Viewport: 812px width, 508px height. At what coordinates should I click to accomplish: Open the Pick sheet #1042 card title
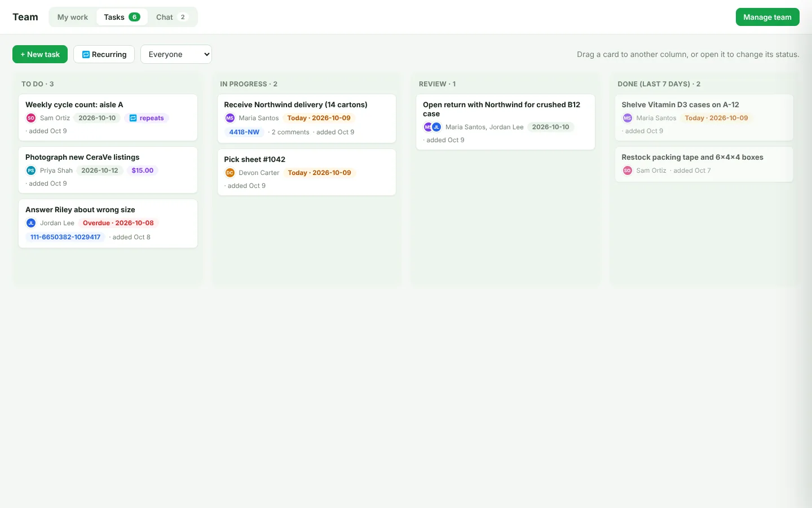(x=255, y=159)
